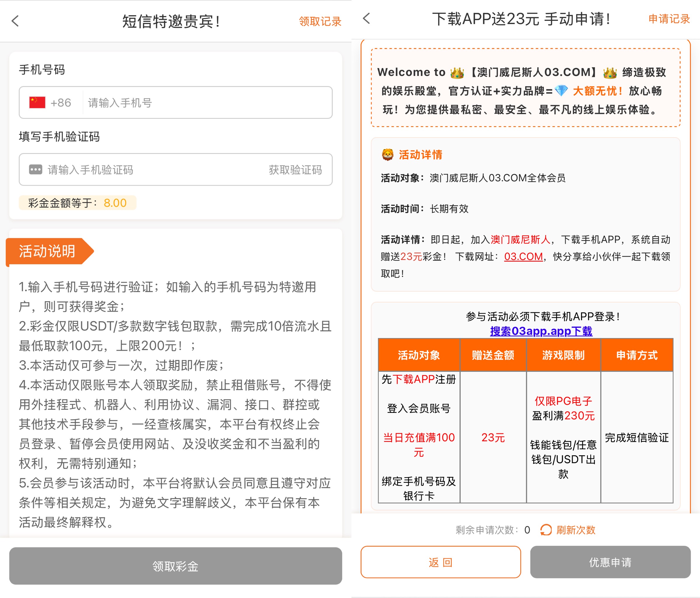Click the crown icon before 缔造极致
The height and width of the screenshot is (598, 700).
610,72
